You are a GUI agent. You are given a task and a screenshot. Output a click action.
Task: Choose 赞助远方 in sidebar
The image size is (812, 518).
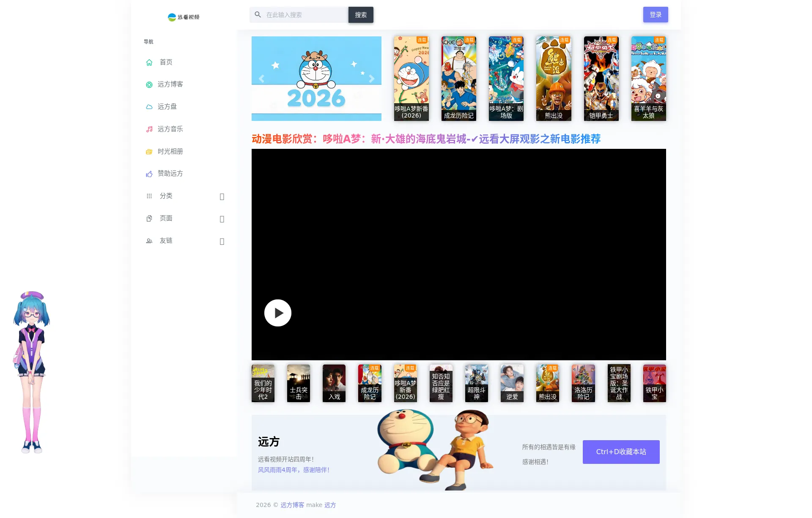click(x=184, y=173)
